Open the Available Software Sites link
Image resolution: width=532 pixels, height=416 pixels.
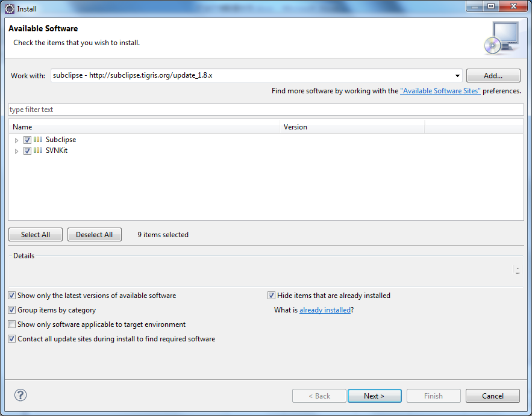click(440, 91)
